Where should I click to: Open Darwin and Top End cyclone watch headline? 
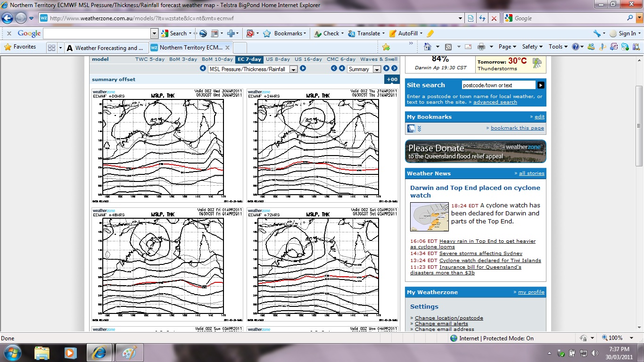click(x=475, y=191)
